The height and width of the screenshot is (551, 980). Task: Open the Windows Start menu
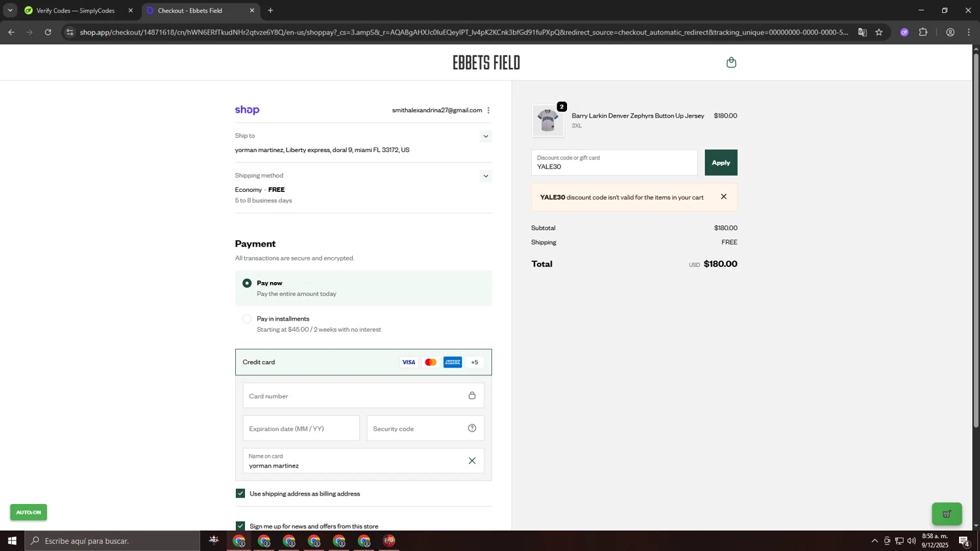coord(12,541)
